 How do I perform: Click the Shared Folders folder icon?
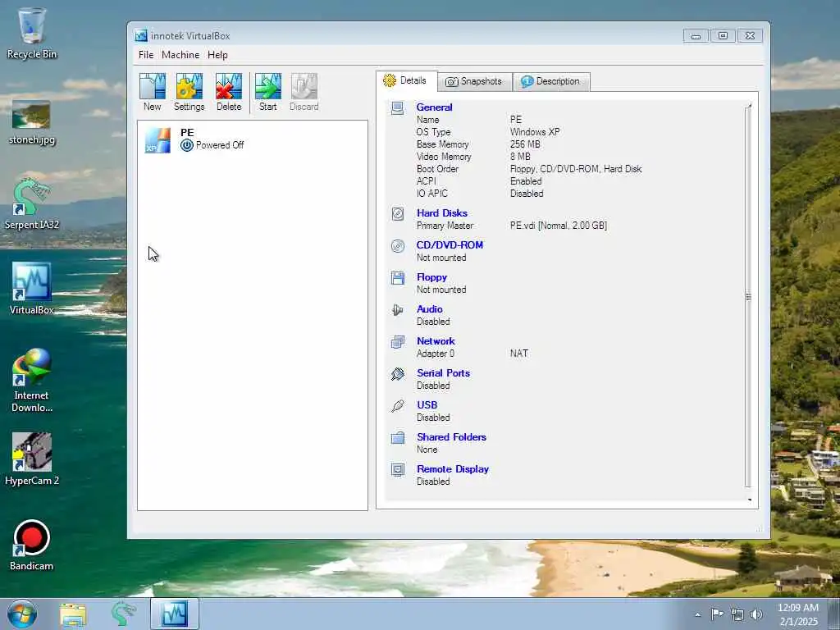coord(398,438)
